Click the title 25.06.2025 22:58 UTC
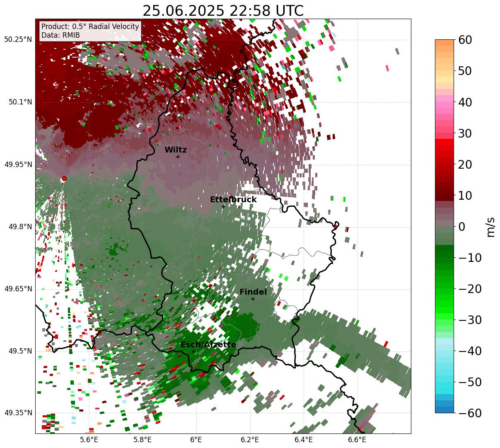This screenshot has height=448, width=500. 223,11
